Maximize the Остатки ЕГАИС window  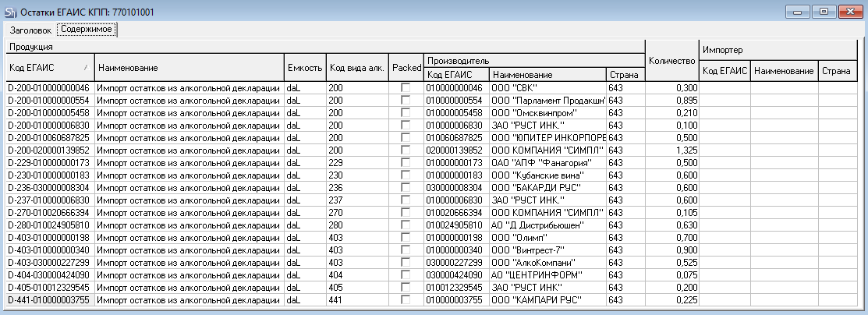click(x=823, y=11)
